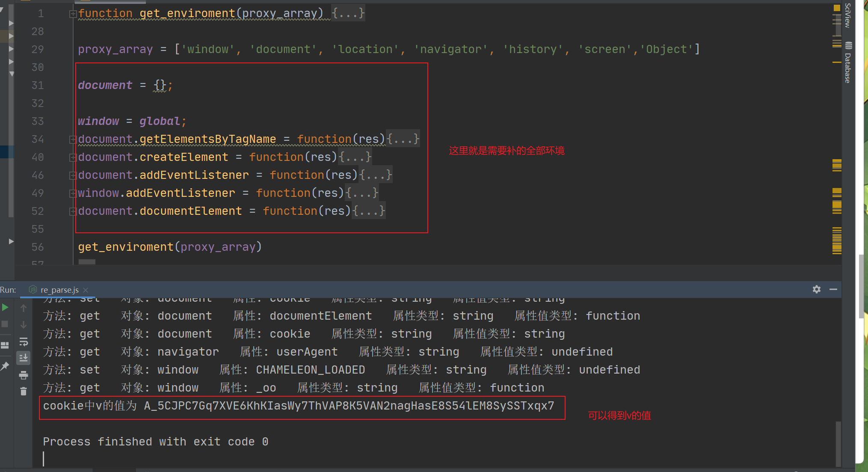Expand folded document.createElement function
This screenshot has height=472, width=868.
pos(73,157)
